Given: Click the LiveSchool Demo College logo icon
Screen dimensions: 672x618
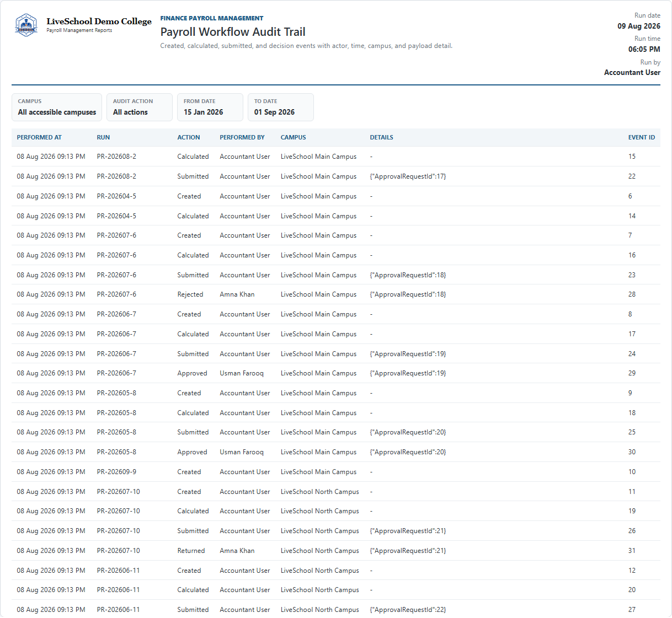Looking at the screenshot, I should tap(26, 25).
